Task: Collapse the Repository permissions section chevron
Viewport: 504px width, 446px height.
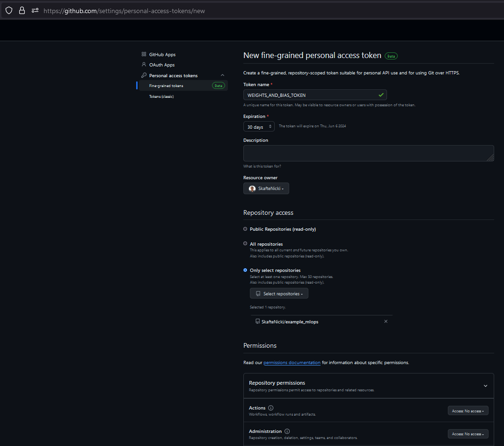Action: 485,386
